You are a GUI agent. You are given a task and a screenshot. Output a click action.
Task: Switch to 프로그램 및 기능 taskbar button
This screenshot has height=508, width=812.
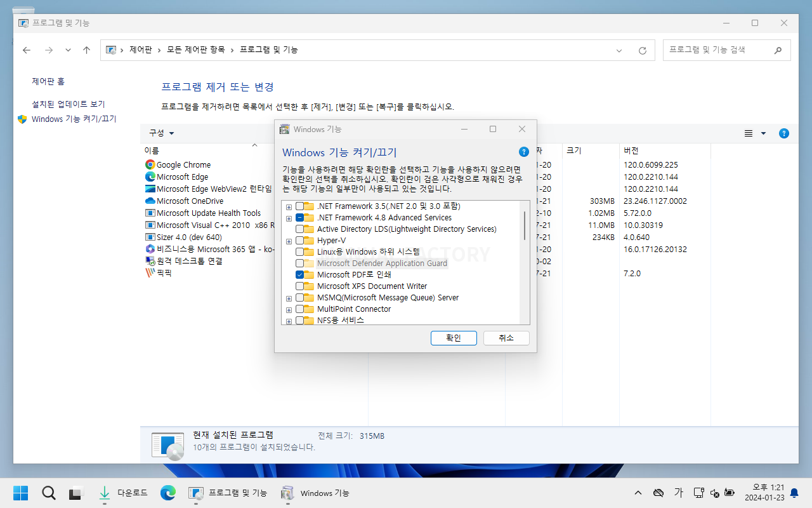(x=228, y=493)
